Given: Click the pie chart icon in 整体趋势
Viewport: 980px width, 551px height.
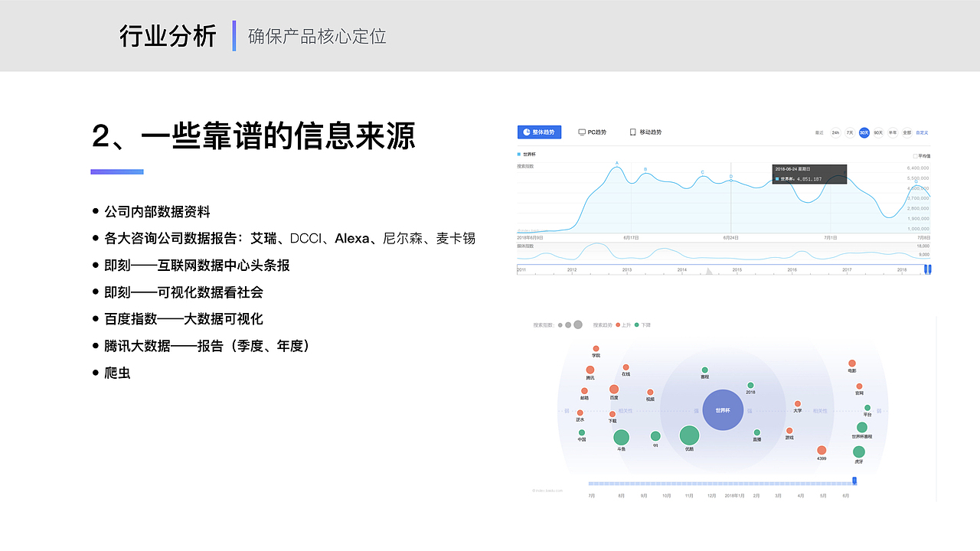Looking at the screenshot, I should [x=527, y=132].
